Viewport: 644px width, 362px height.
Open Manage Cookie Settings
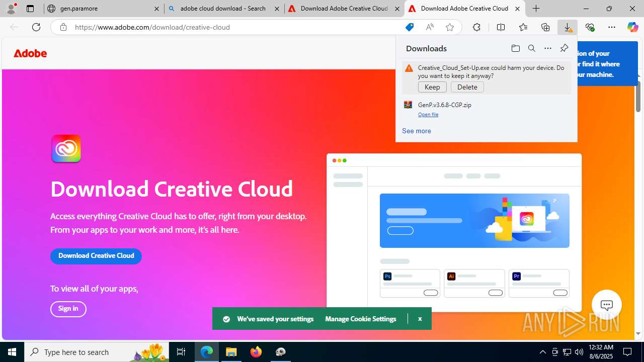[361, 319]
